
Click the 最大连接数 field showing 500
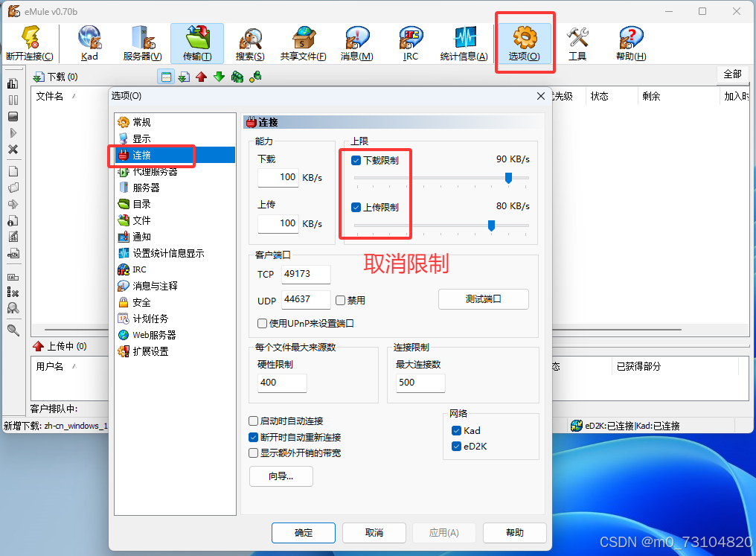tap(420, 383)
